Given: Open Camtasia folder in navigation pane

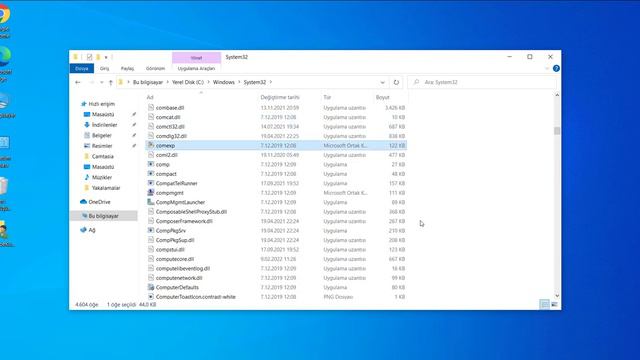Looking at the screenshot, I should coord(102,156).
